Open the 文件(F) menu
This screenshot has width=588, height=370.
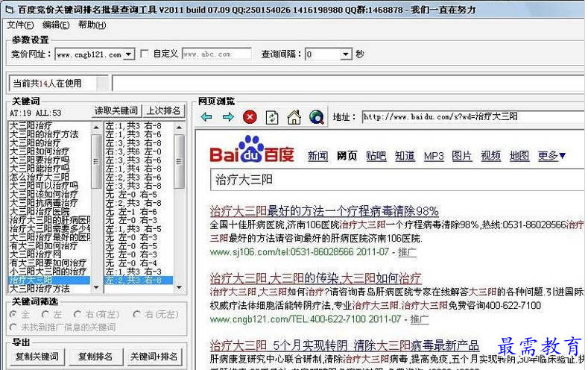tap(20, 25)
